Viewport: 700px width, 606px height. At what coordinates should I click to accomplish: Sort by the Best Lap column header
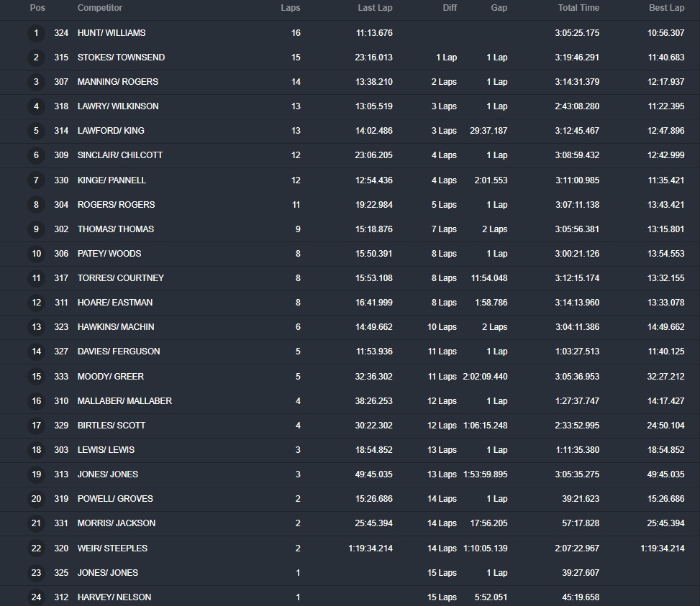(x=666, y=8)
